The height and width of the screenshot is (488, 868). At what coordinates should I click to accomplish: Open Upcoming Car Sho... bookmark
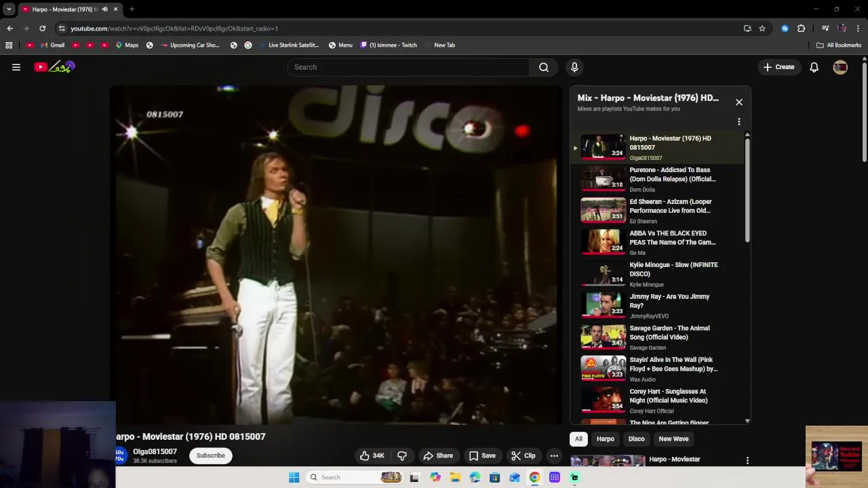tap(190, 45)
